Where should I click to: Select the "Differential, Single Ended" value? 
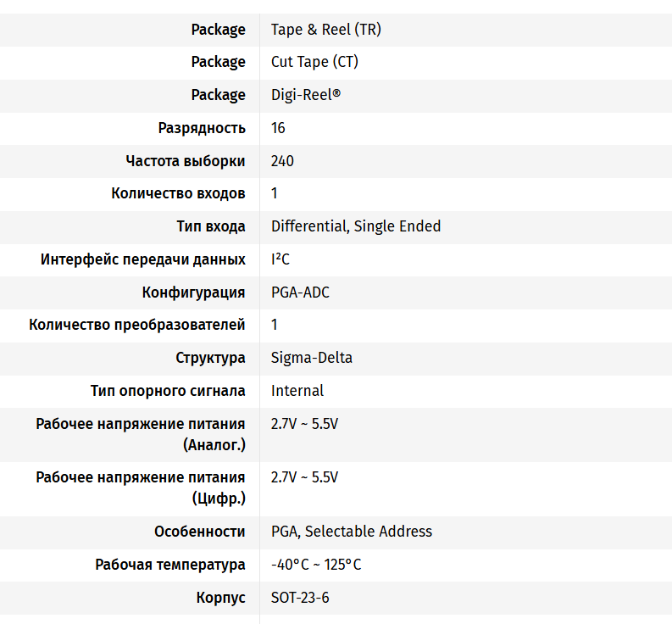[x=356, y=226]
